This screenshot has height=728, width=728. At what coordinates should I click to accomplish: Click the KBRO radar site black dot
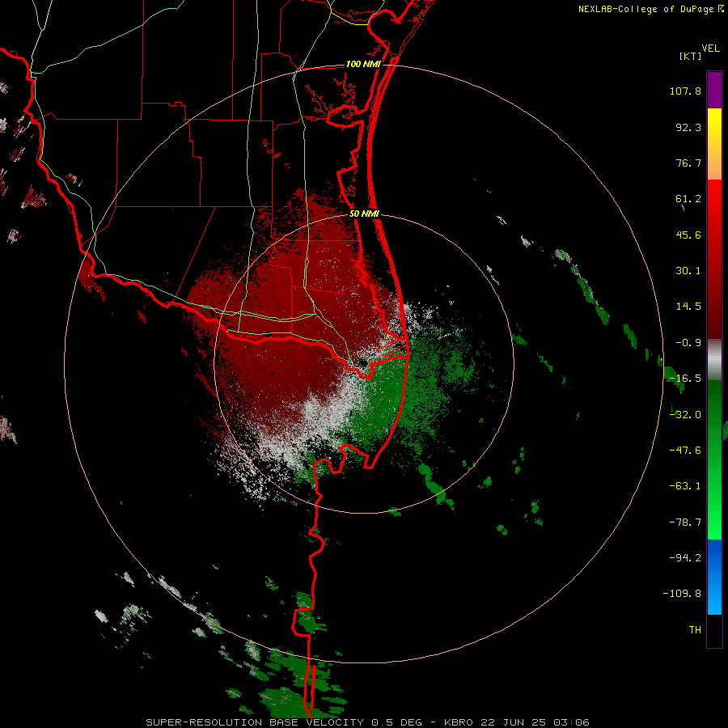point(362,363)
